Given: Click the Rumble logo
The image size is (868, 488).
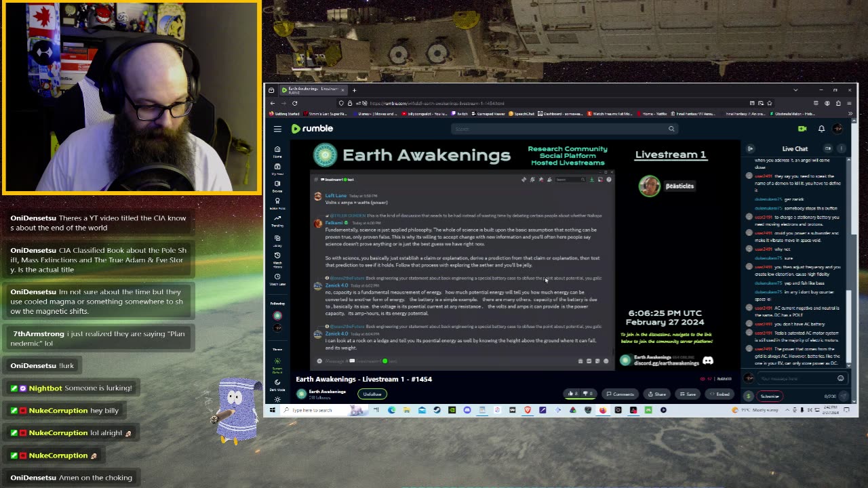Looking at the screenshot, I should coord(312,128).
